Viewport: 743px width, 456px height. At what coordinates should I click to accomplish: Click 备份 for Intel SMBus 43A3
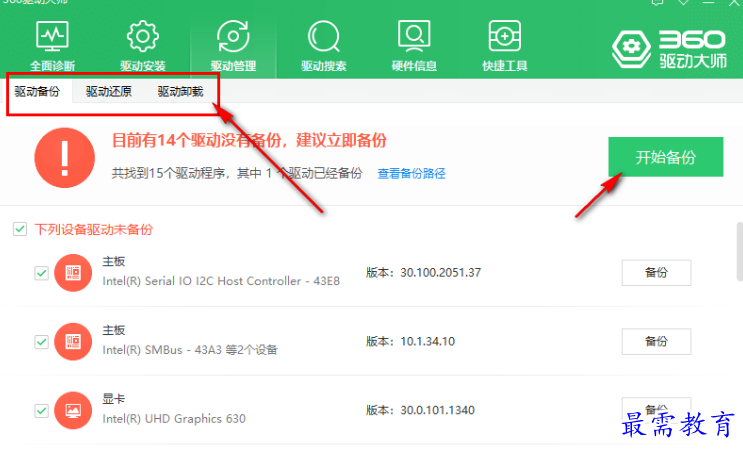click(x=656, y=341)
